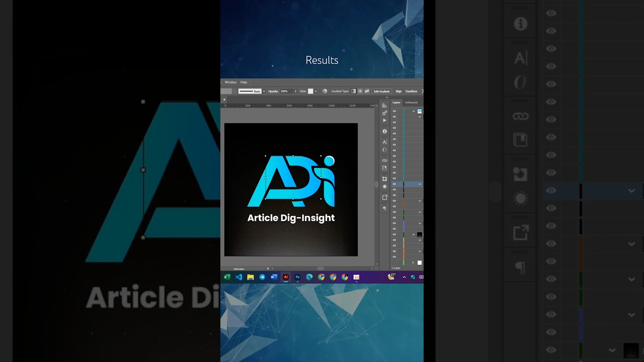
Task: Switch to the Layers tab
Action: click(396, 103)
